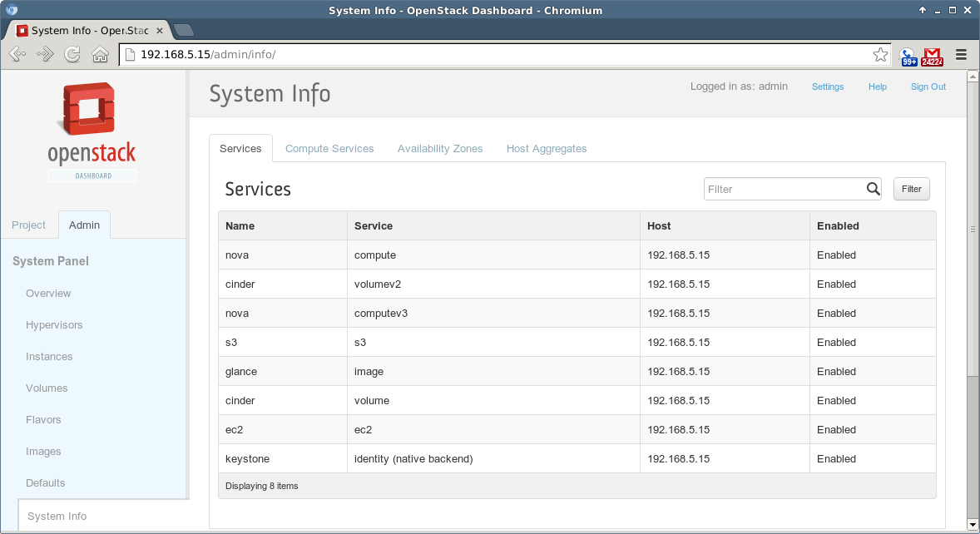
Task: Open the Availability Zones tab
Action: (440, 149)
